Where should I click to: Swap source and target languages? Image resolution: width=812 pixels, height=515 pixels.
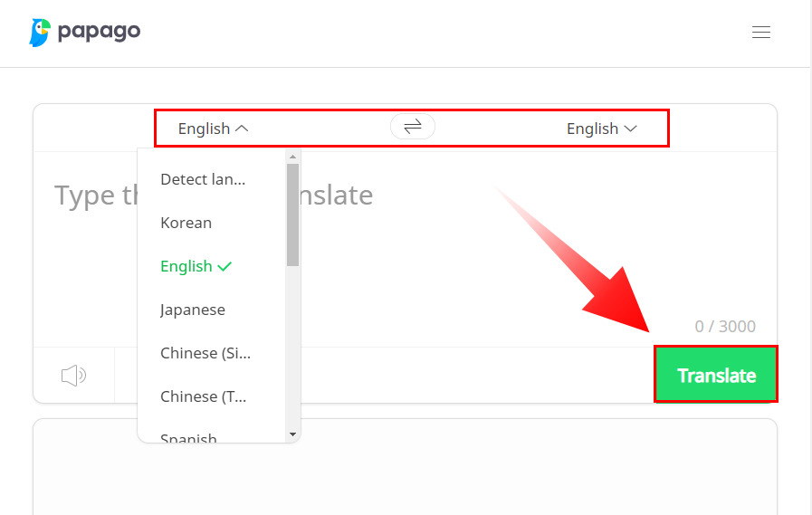tap(413, 127)
